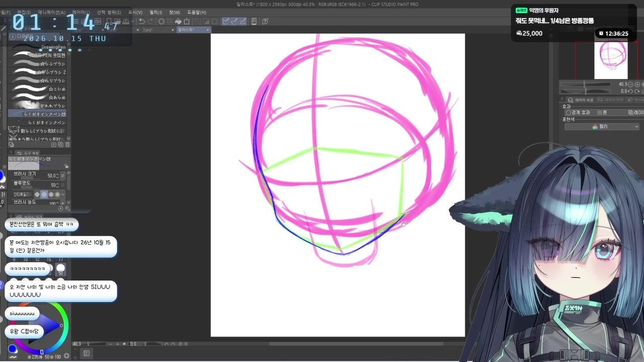The height and width of the screenshot is (362, 644).
Task: Toggle the third snap (grid) button
Action: [x=243, y=21]
